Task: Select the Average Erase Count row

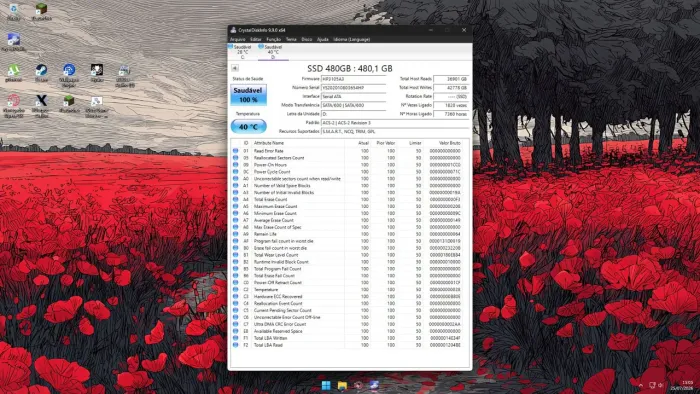Action: tap(347, 220)
